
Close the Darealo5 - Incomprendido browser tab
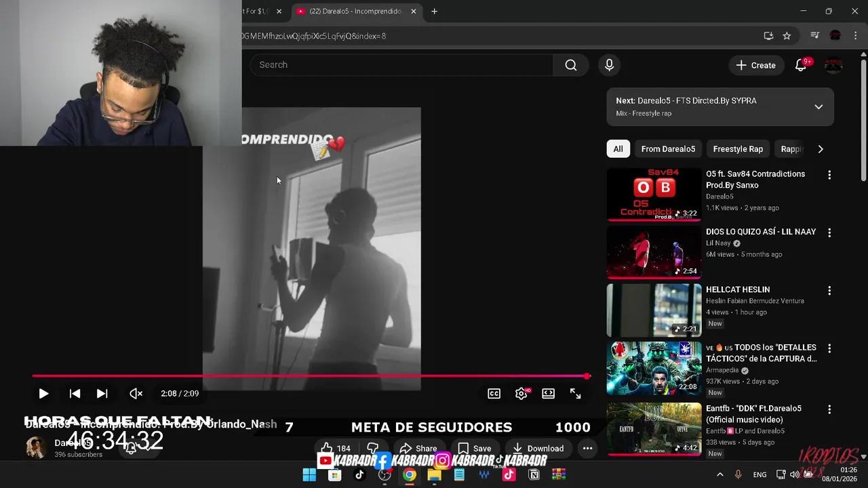pyautogui.click(x=414, y=12)
